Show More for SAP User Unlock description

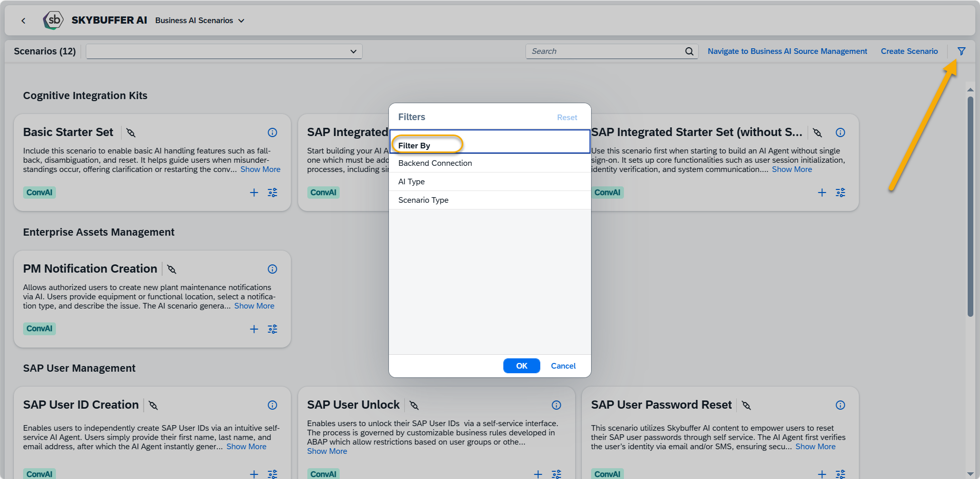pos(327,451)
